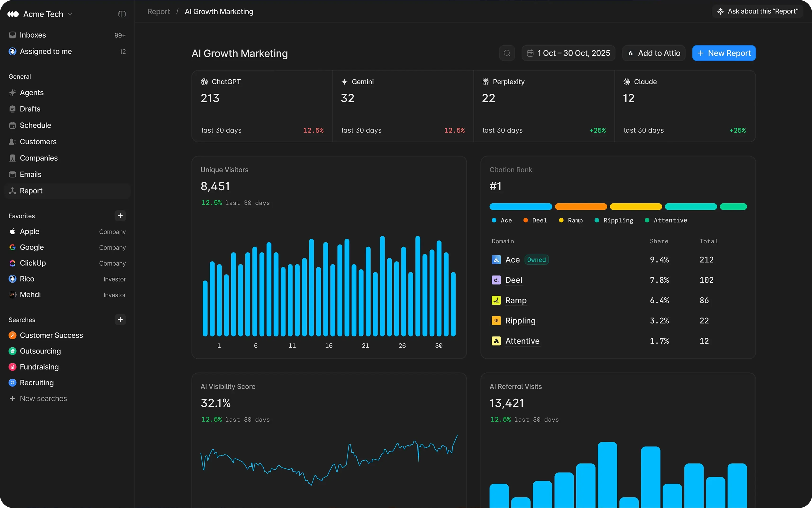Click the Ramp domain logo
The height and width of the screenshot is (508, 812).
(x=496, y=300)
